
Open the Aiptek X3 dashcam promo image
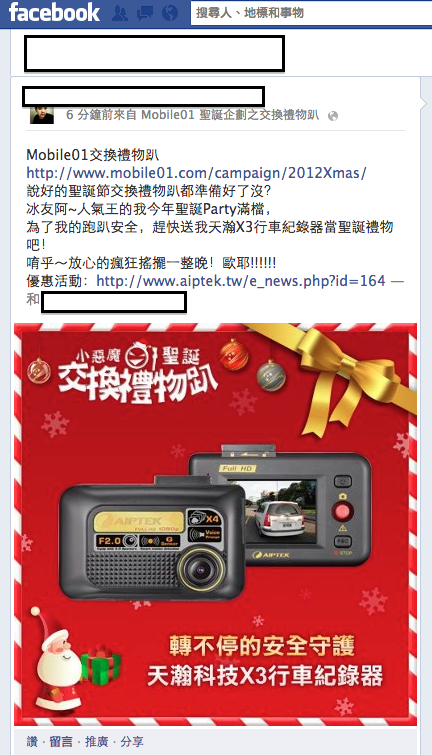coord(215,524)
